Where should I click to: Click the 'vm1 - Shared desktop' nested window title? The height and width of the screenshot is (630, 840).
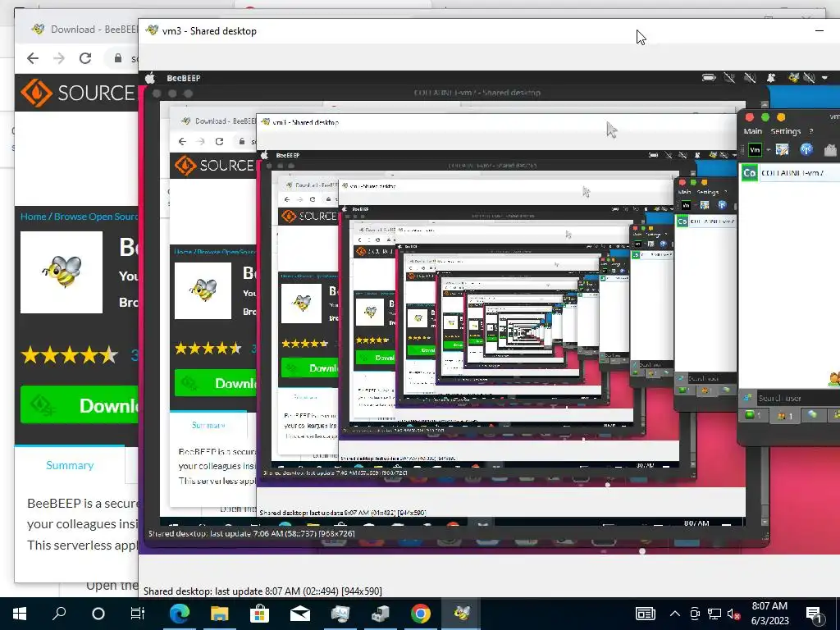tap(306, 122)
